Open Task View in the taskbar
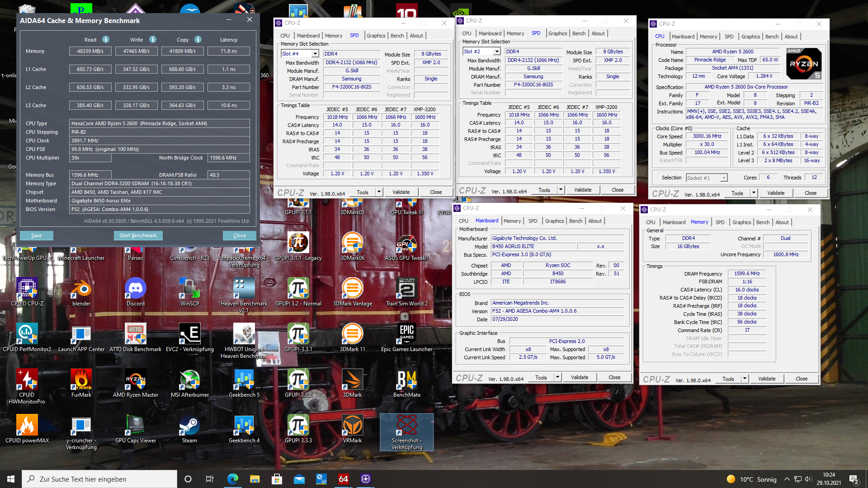Viewport: 868px width, 488px height. (209, 479)
